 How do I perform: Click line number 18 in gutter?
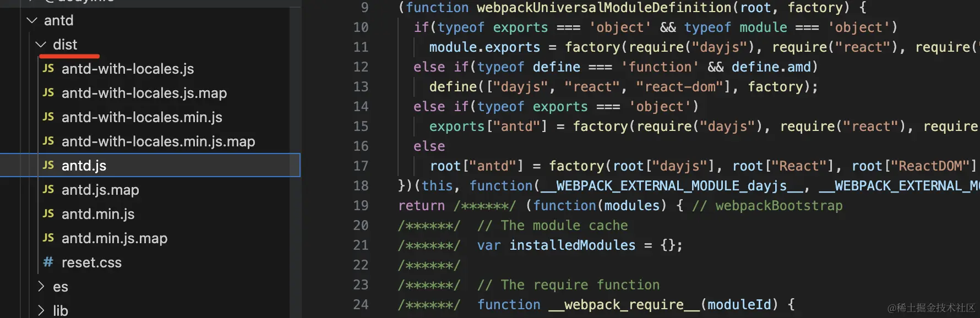tap(361, 186)
